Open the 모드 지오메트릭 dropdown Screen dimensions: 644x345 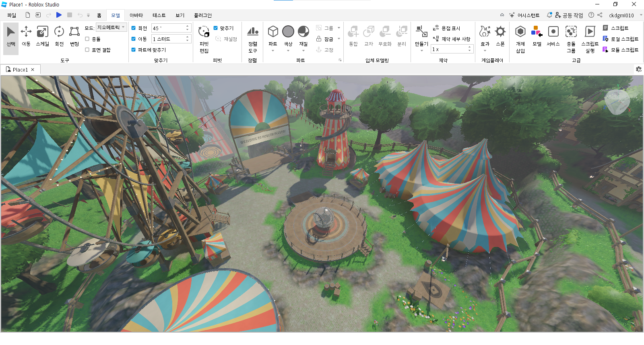(111, 27)
